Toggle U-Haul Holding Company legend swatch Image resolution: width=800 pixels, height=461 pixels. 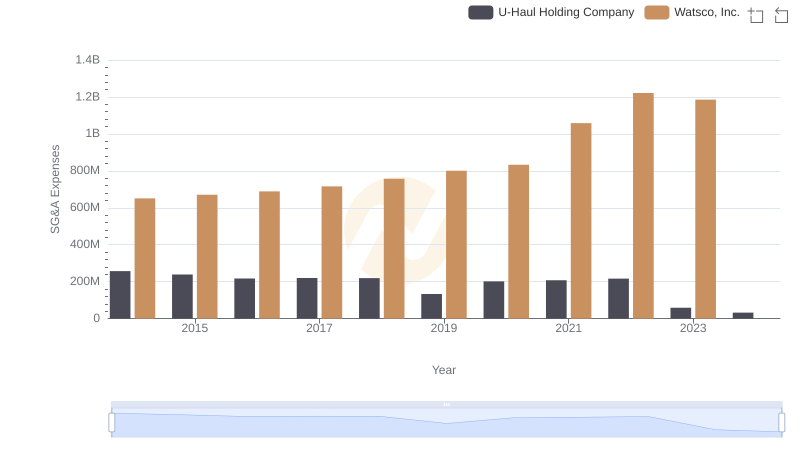point(481,12)
